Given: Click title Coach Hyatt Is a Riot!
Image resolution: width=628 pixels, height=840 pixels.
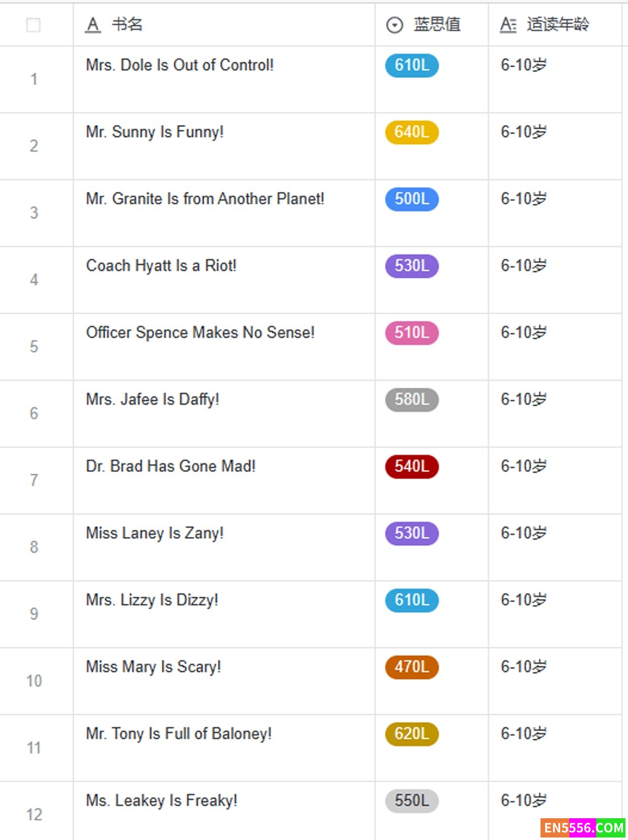Looking at the screenshot, I should pyautogui.click(x=161, y=266).
